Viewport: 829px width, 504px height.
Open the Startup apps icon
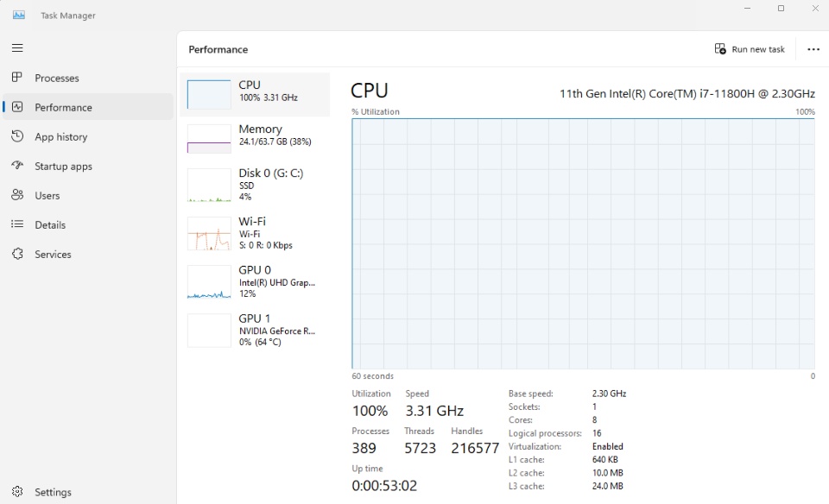point(17,166)
